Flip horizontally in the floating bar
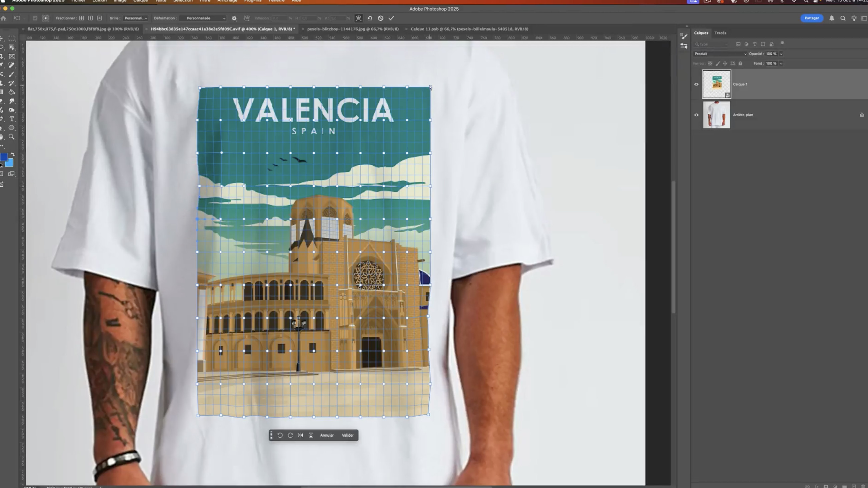This screenshot has width=868, height=488. click(301, 435)
